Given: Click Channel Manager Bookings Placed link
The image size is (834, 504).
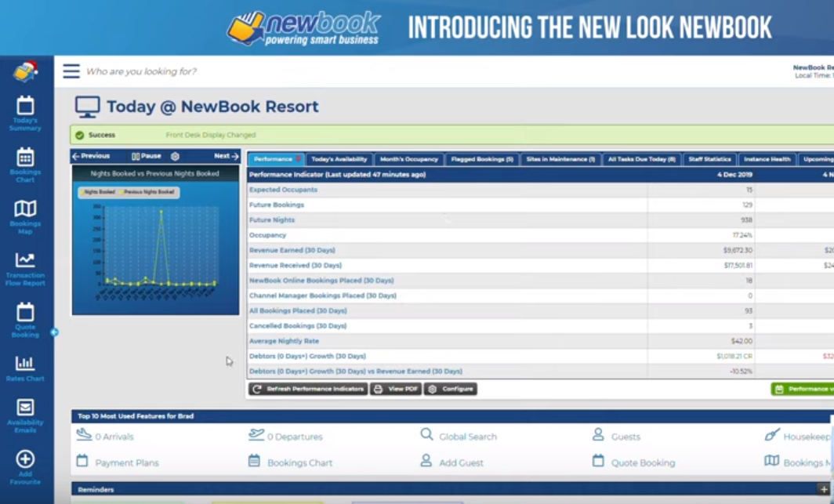Looking at the screenshot, I should pyautogui.click(x=323, y=296).
